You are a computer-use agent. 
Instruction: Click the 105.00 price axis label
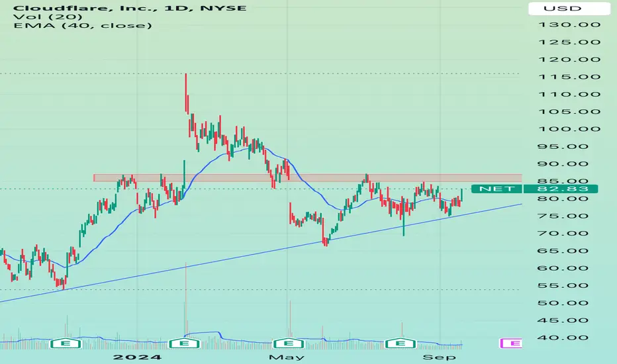[569, 112]
